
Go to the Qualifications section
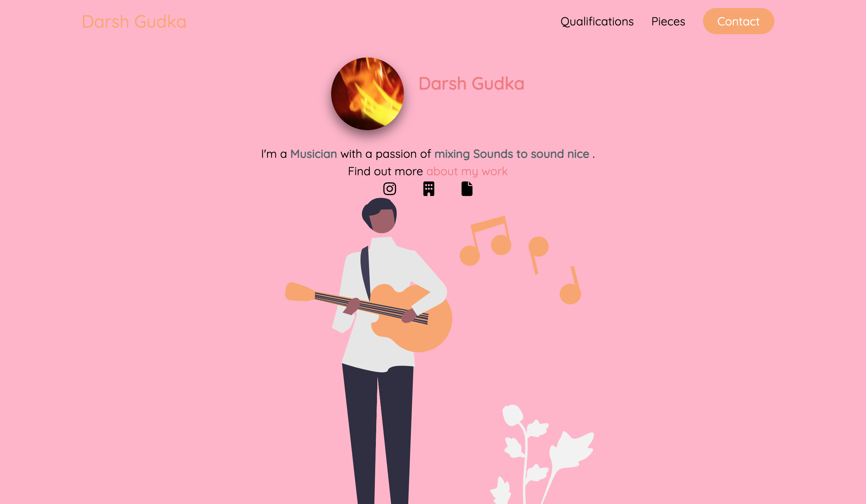[x=597, y=21]
